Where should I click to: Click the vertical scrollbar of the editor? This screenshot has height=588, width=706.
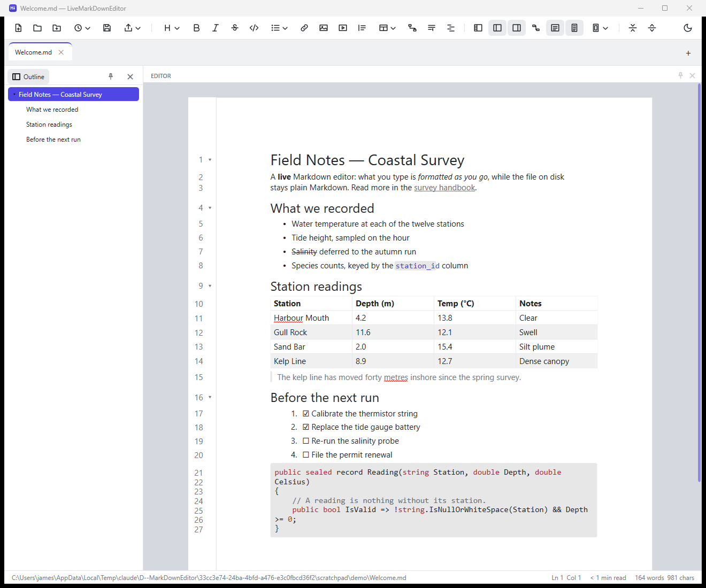click(699, 282)
